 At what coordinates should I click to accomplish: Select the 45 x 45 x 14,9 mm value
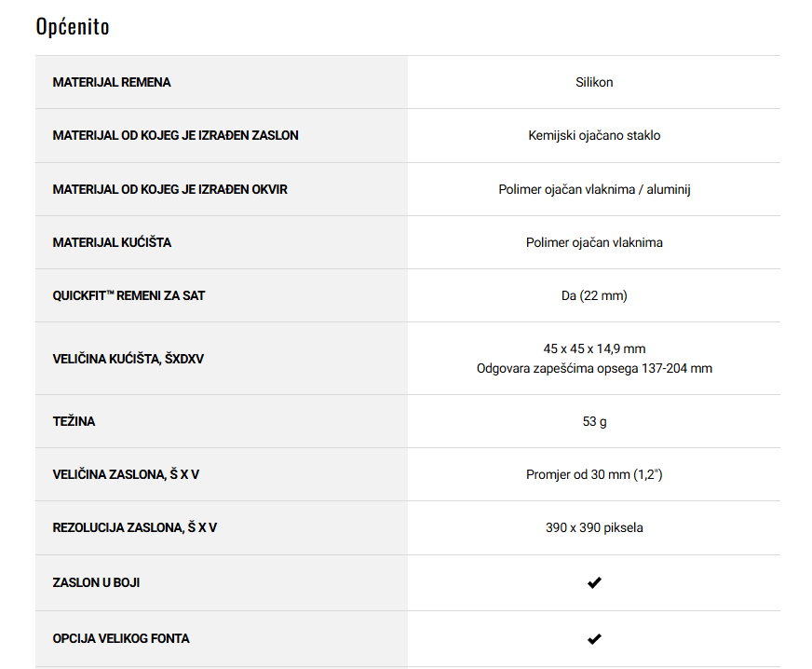[594, 348]
